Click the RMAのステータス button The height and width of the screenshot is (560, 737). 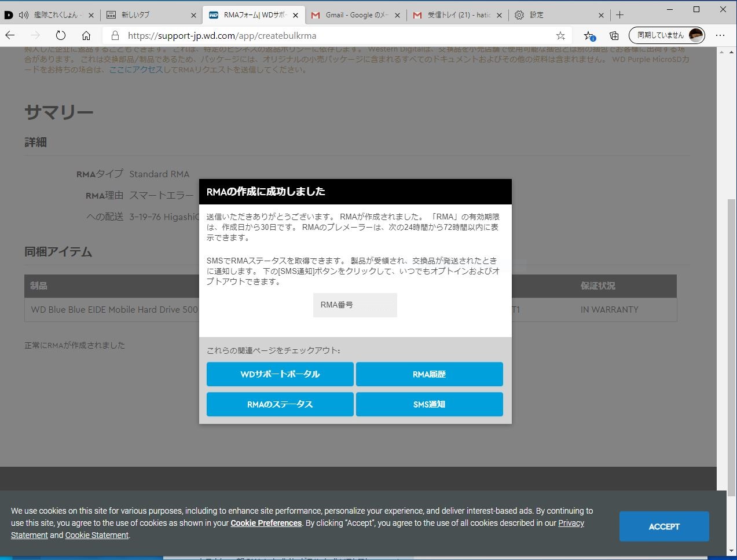tap(280, 404)
